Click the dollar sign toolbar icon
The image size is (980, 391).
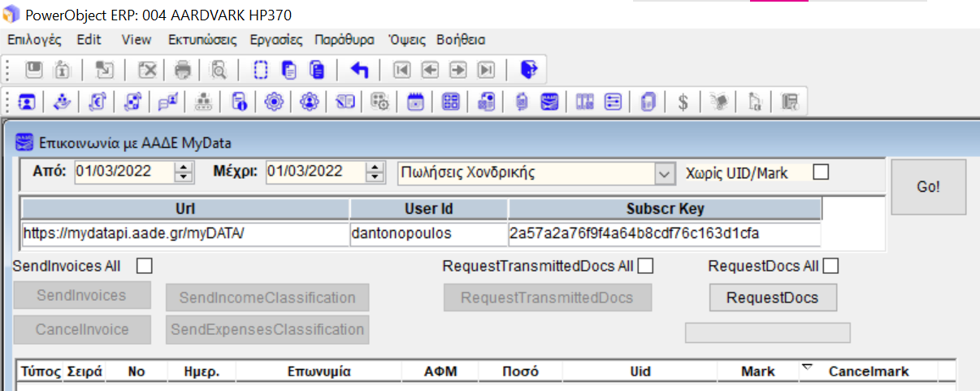[683, 102]
